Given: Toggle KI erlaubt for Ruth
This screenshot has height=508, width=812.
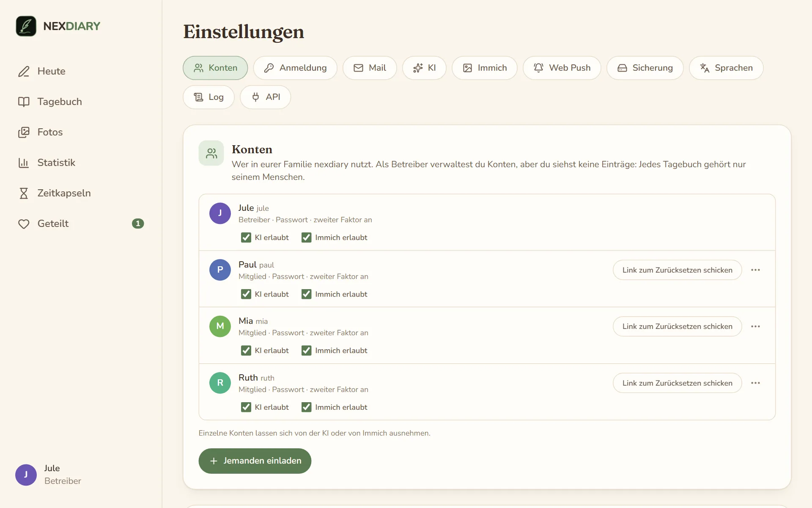Looking at the screenshot, I should pyautogui.click(x=246, y=407).
